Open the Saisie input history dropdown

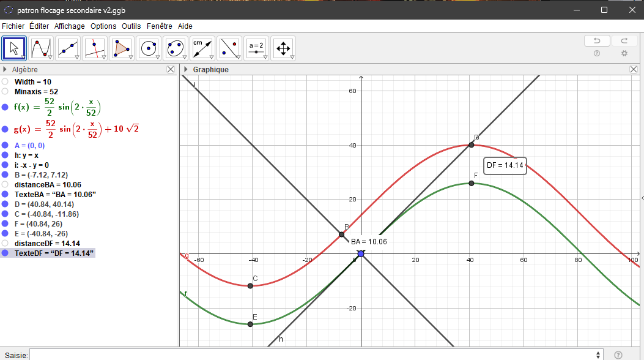[598, 355]
